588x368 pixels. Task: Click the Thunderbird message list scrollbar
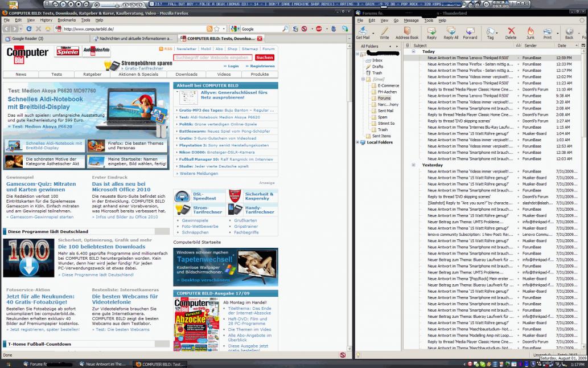(583, 199)
